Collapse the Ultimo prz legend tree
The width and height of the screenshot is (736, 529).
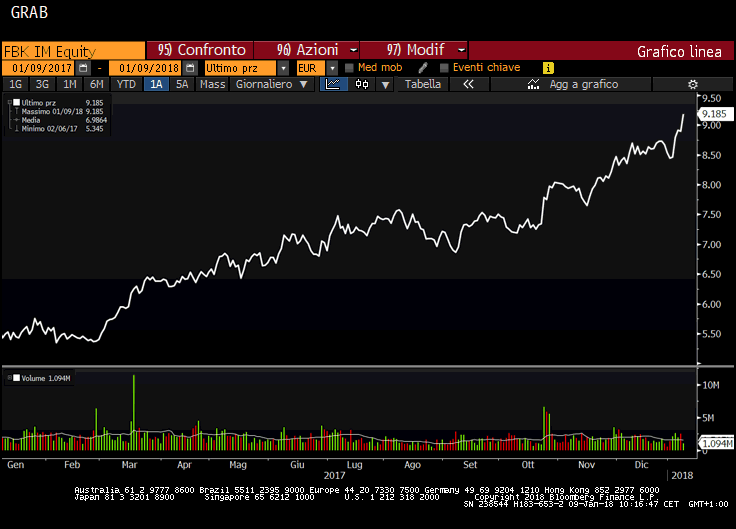coord(9,102)
